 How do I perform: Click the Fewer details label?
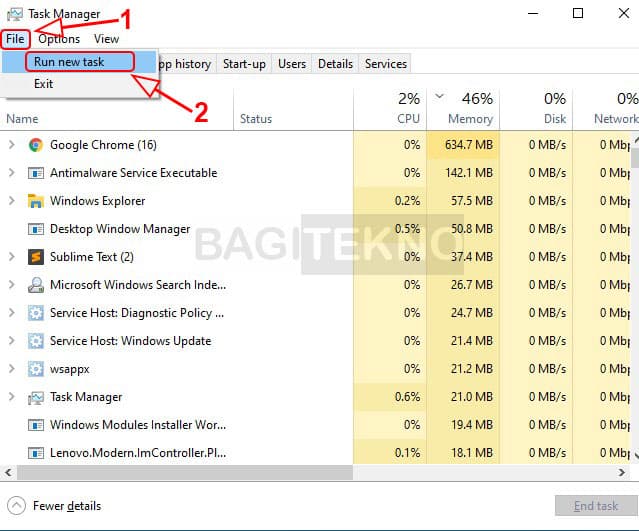click(x=67, y=506)
